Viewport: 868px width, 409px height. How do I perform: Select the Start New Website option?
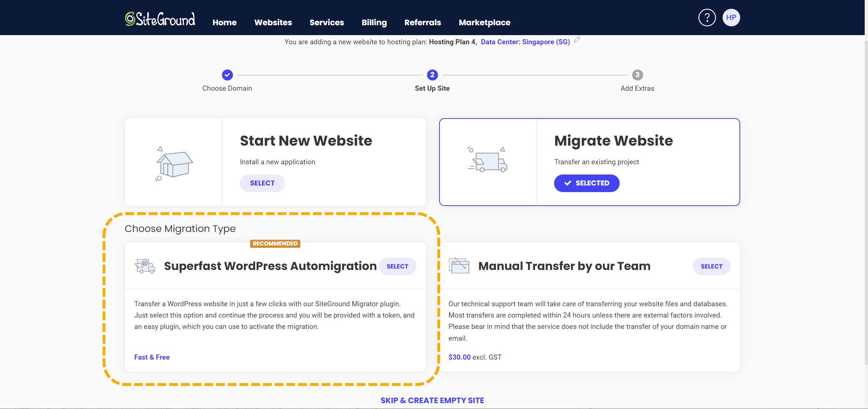point(262,183)
